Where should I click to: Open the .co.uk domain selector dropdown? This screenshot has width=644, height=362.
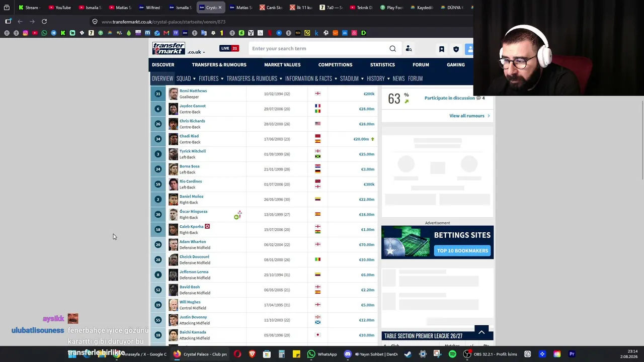196,52
